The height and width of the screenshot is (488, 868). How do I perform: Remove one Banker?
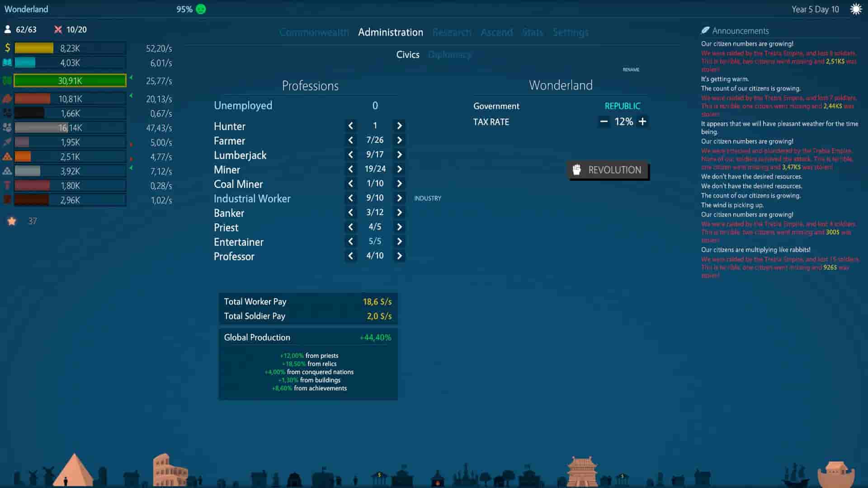(351, 213)
